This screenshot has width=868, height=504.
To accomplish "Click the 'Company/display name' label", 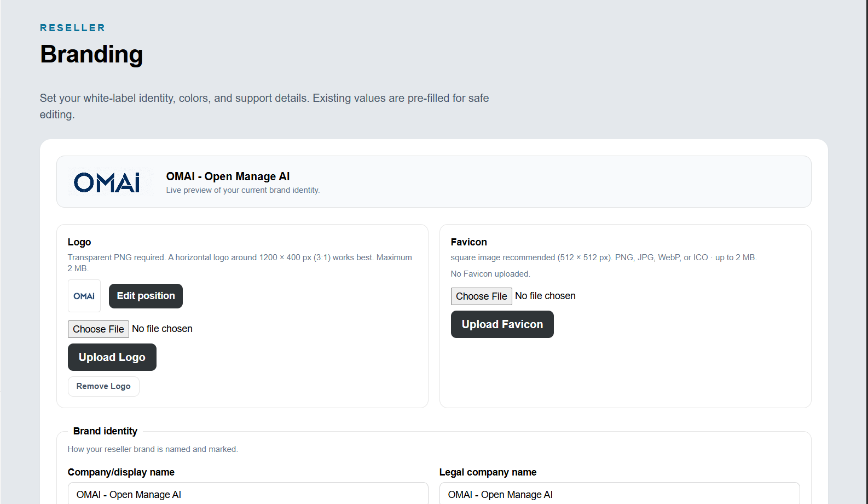I will [x=121, y=472].
